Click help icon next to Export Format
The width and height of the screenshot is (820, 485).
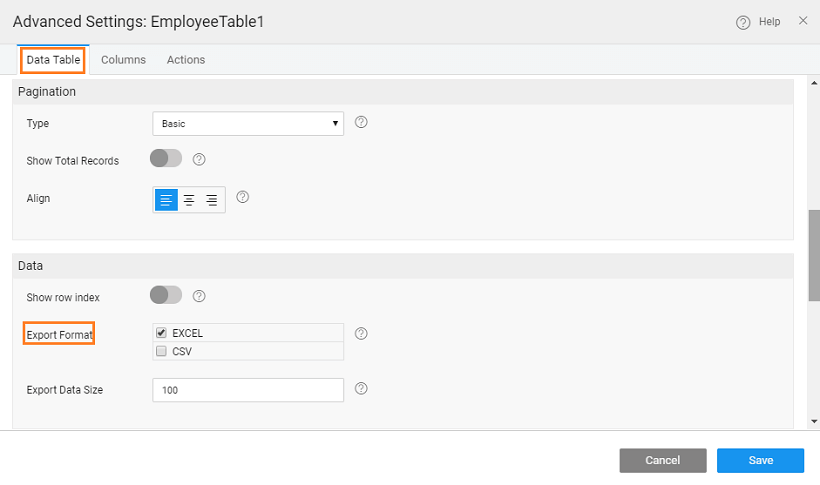tap(362, 334)
